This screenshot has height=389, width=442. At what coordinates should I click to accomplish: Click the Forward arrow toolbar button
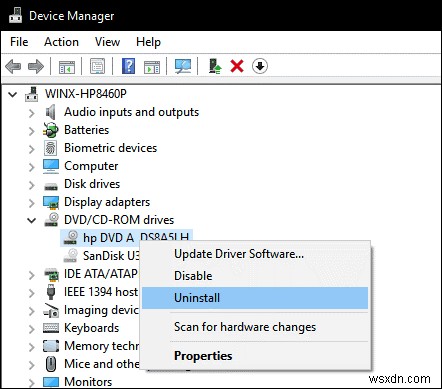36,66
